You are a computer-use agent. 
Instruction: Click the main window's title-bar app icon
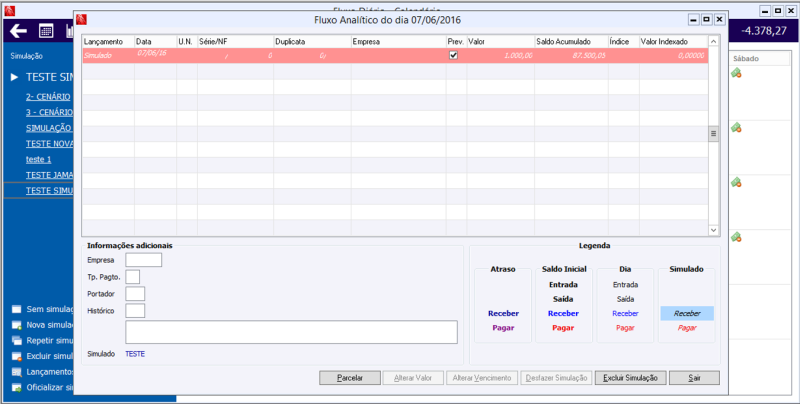10,11
